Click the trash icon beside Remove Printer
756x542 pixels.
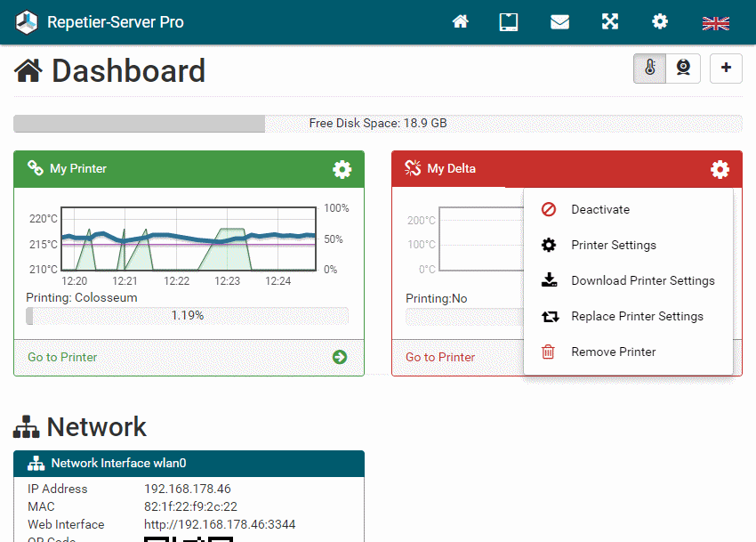point(548,352)
